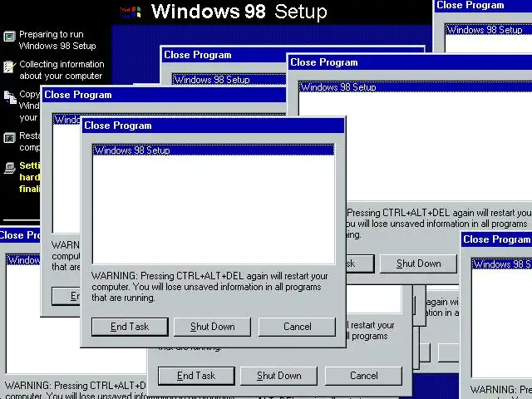Image resolution: width=532 pixels, height=399 pixels.
Task: Click the front dialog's 'Close Program' title bar
Action: pos(214,126)
